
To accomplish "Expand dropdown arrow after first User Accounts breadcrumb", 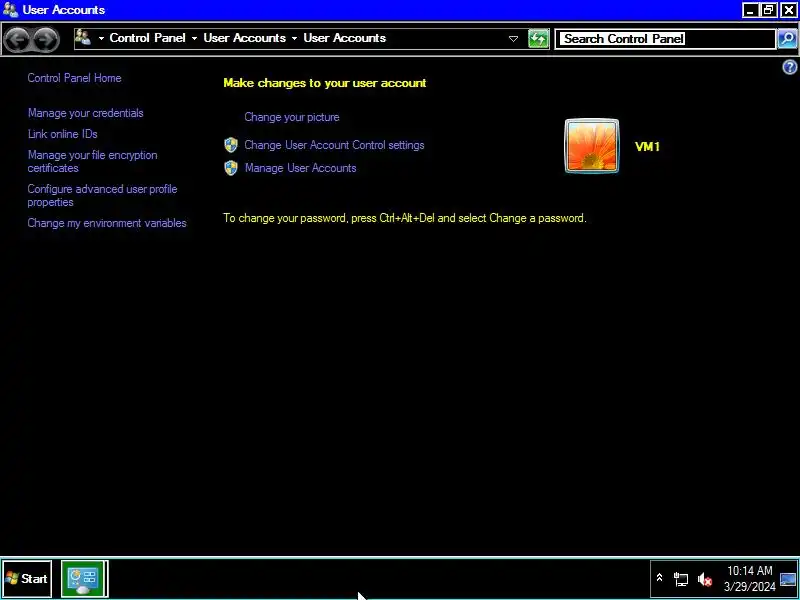I will pyautogui.click(x=294, y=38).
